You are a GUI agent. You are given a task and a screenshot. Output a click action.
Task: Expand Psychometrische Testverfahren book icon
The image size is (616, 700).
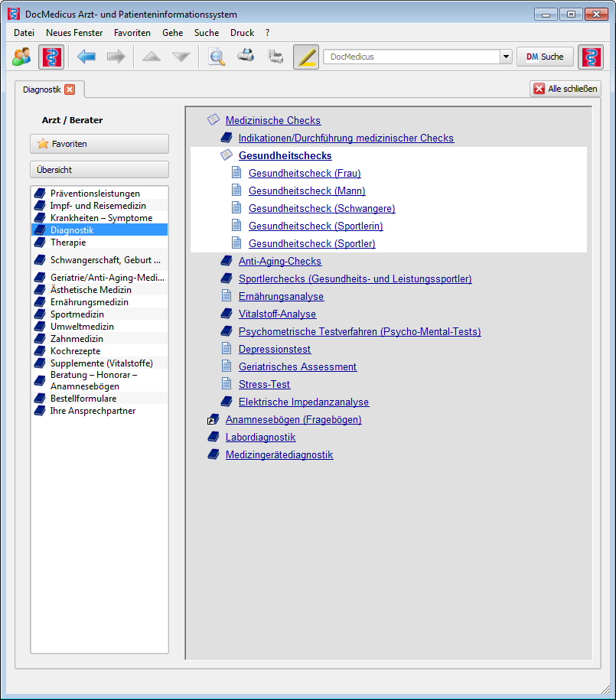(227, 330)
